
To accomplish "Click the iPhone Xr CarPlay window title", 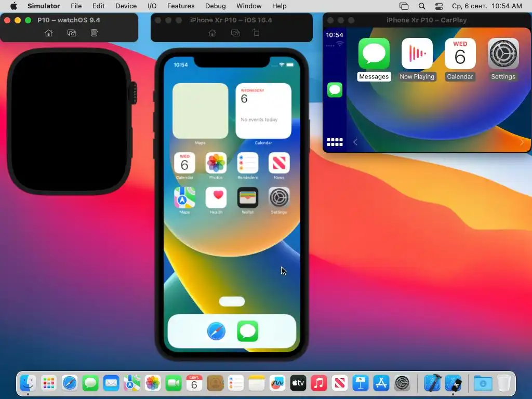I will [x=427, y=20].
